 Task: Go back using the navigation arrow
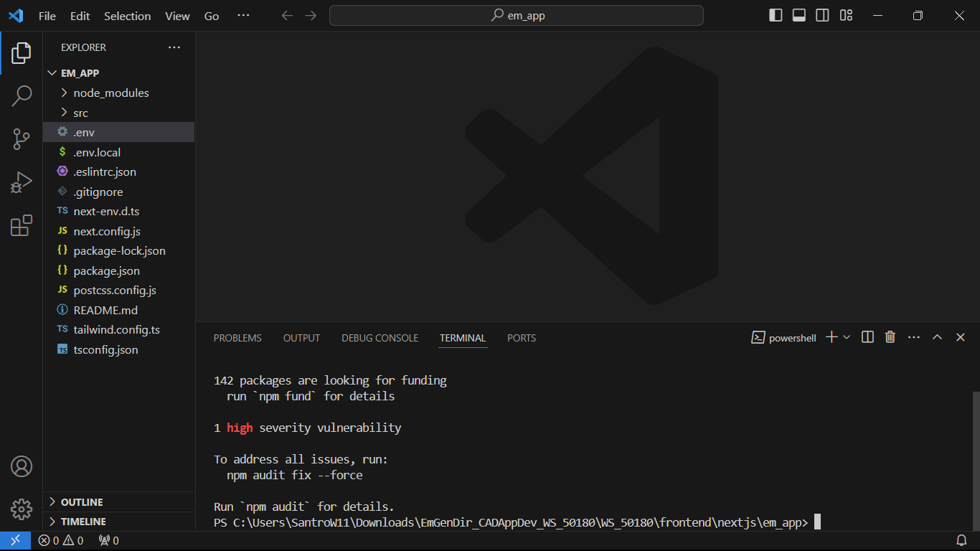tap(287, 15)
